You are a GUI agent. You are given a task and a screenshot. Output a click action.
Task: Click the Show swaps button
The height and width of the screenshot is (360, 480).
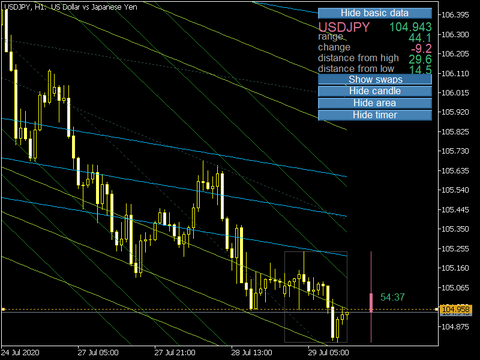point(375,79)
